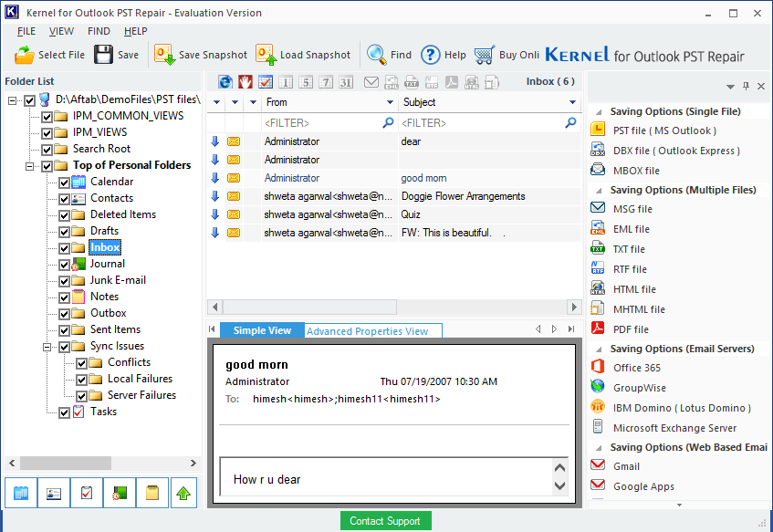
Task: Click the Select File folder icon
Action: pos(24,55)
